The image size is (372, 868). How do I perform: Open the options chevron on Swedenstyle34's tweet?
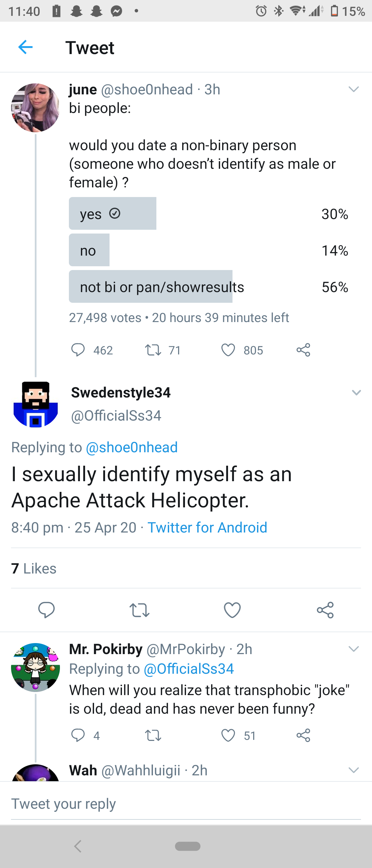pyautogui.click(x=356, y=393)
